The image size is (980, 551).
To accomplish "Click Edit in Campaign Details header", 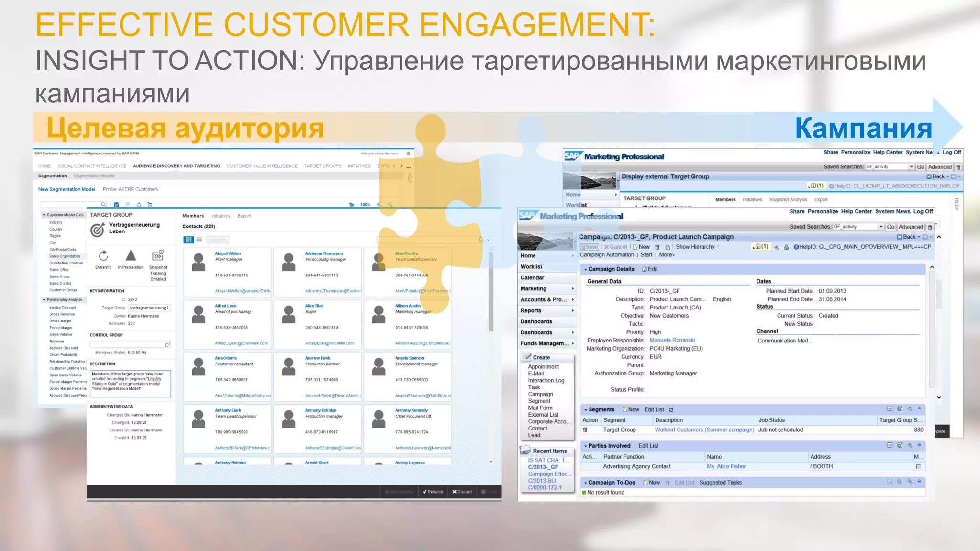I will pyautogui.click(x=650, y=269).
